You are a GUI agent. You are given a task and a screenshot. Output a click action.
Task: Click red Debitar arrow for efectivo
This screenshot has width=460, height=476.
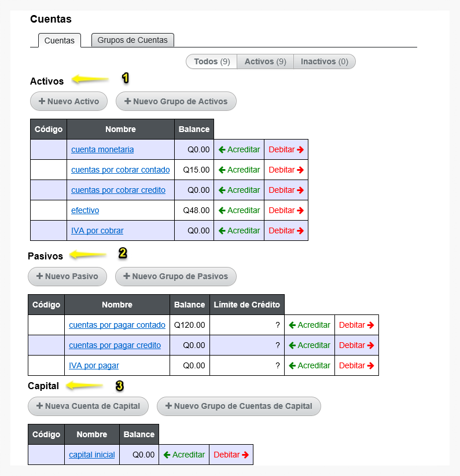(300, 210)
